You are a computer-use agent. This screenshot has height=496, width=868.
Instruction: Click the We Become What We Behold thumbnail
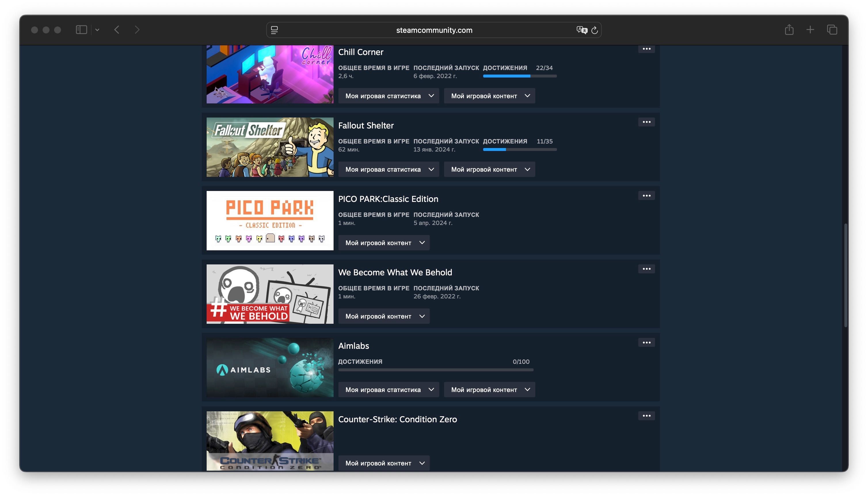(270, 294)
